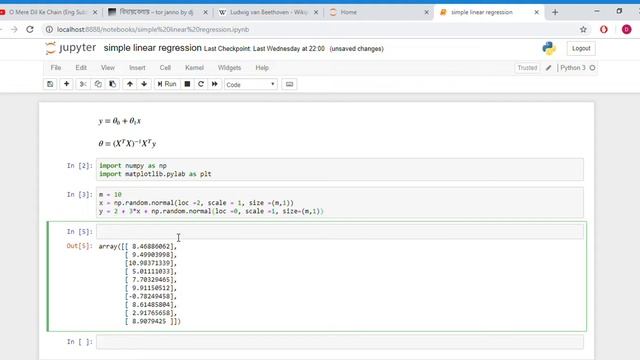
Task: Cut selected cells with scissors icon
Action: point(83,84)
